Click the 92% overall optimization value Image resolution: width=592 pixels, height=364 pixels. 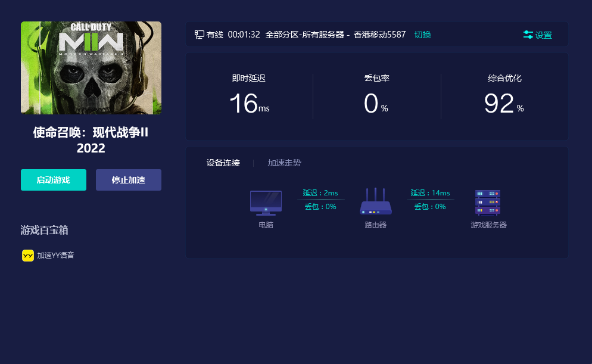click(x=504, y=104)
